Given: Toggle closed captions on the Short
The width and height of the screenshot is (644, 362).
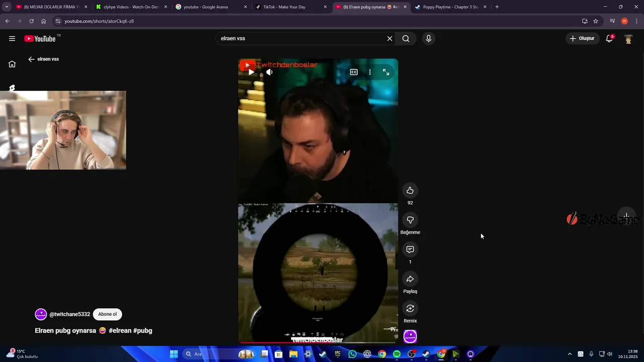Looking at the screenshot, I should coord(354,72).
